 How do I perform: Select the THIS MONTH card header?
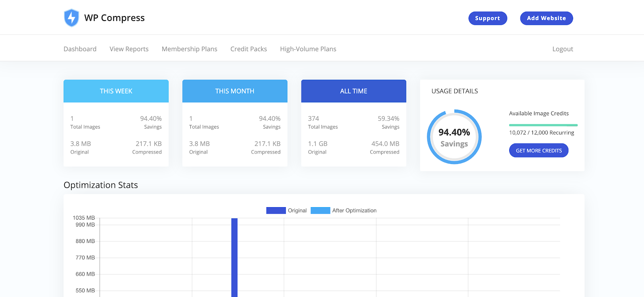pos(235,91)
